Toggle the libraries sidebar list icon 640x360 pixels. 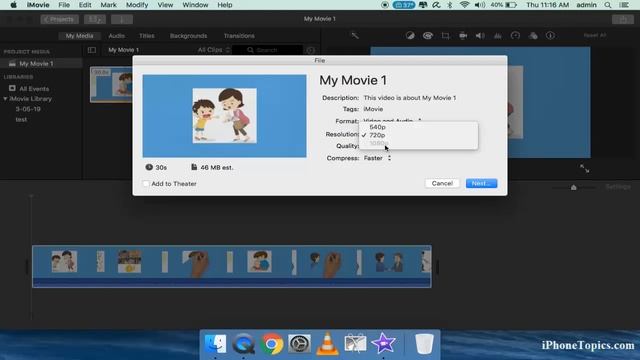pyautogui.click(x=92, y=50)
